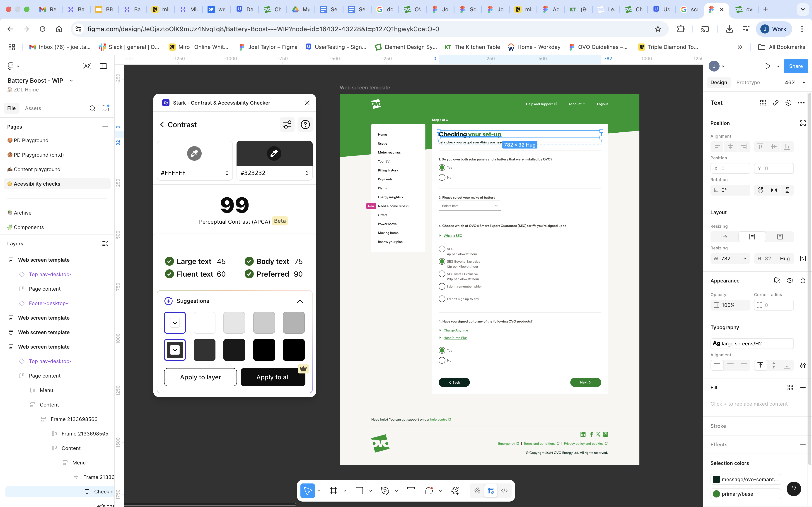812x507 pixels.
Task: Toggle layer visibility eye in Appearance
Action: click(790, 281)
